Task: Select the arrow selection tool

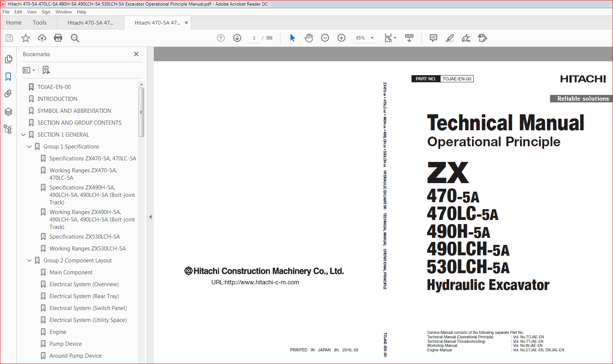Action: click(292, 38)
